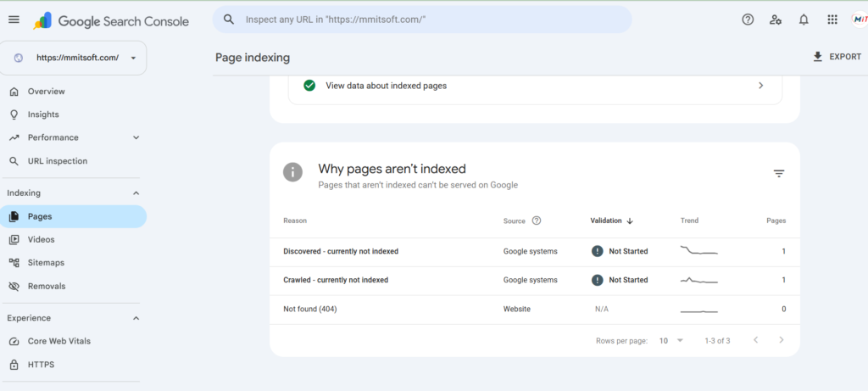Click the Core Web Vitals gauge icon

coord(14,341)
